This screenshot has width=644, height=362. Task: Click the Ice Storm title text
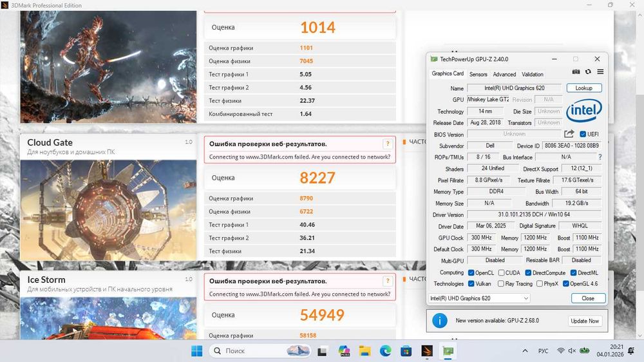coord(46,280)
